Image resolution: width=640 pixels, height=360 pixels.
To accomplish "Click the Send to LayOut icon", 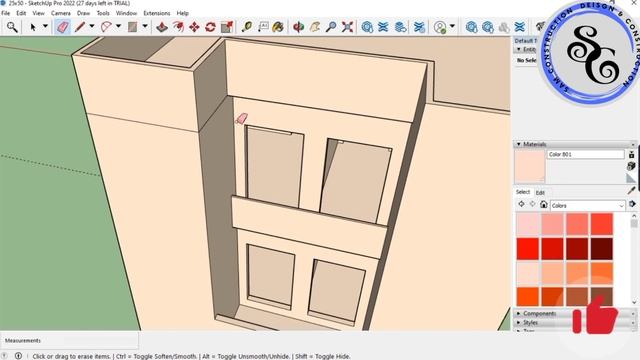I will point(401,27).
